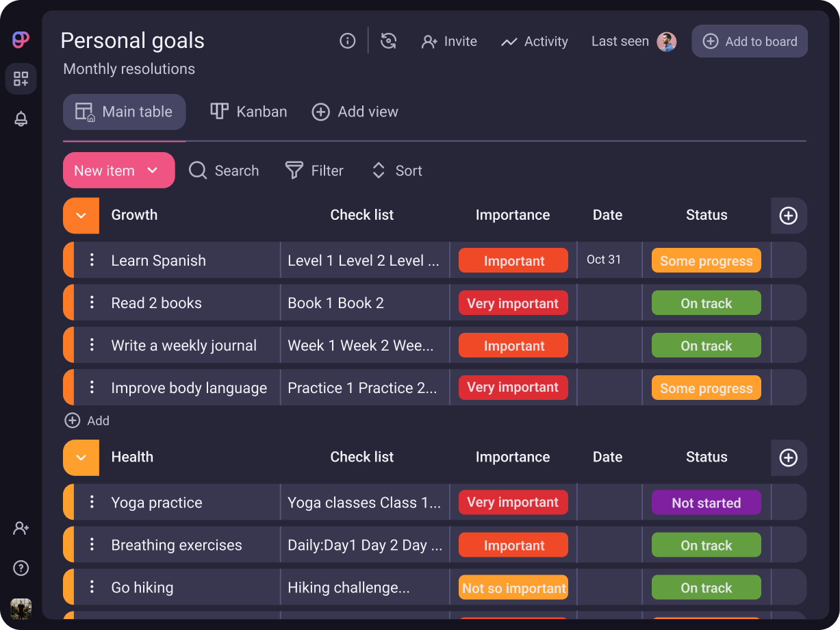Switch to the Kanban view
Image resolution: width=840 pixels, height=630 pixels.
click(249, 112)
